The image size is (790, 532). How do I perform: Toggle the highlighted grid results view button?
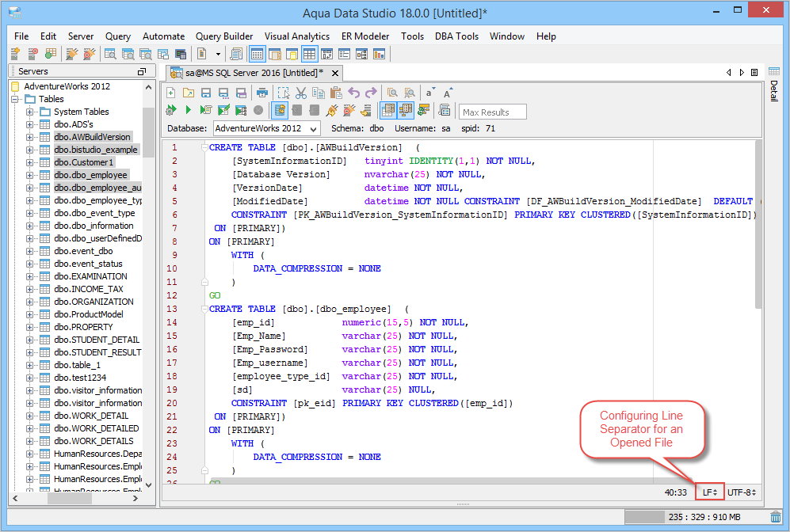tap(388, 111)
